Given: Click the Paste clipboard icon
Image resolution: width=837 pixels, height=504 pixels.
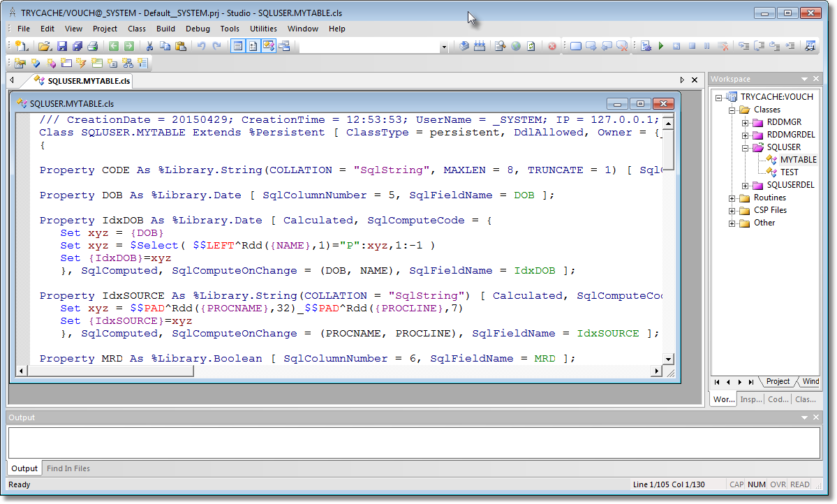Looking at the screenshot, I should pyautogui.click(x=181, y=47).
